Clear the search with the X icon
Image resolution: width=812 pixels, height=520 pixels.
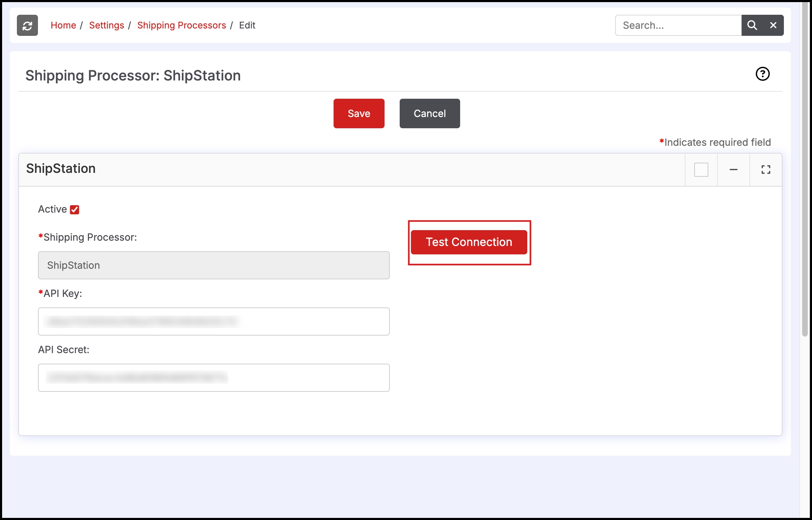click(x=773, y=25)
